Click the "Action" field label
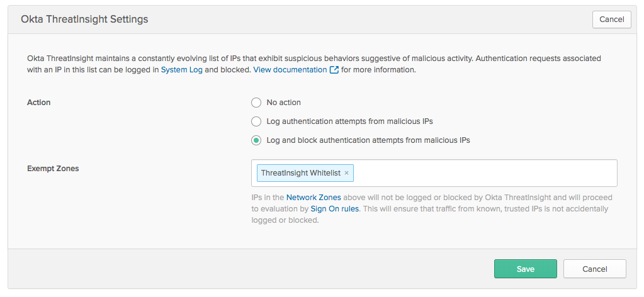This screenshot has width=644, height=297. [39, 103]
